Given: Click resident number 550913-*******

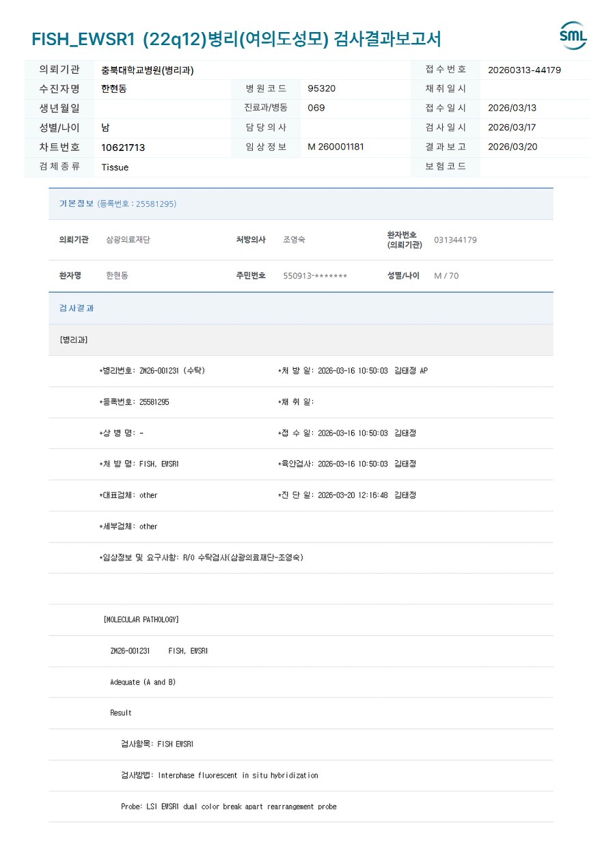Looking at the screenshot, I should pyautogui.click(x=315, y=276).
